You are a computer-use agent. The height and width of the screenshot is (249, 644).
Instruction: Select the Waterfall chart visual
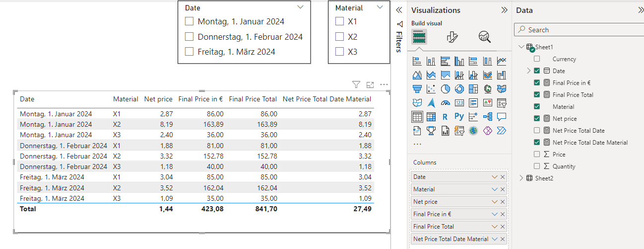point(502,76)
